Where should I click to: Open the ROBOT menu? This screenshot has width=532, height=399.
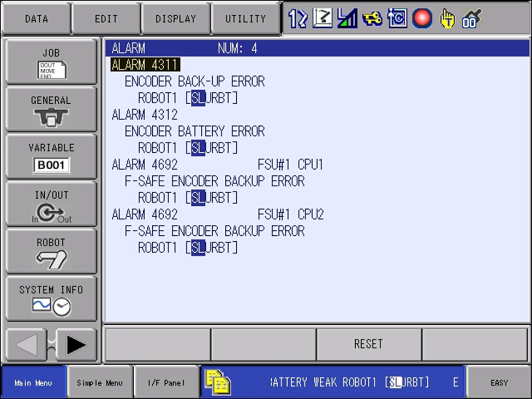(51, 251)
